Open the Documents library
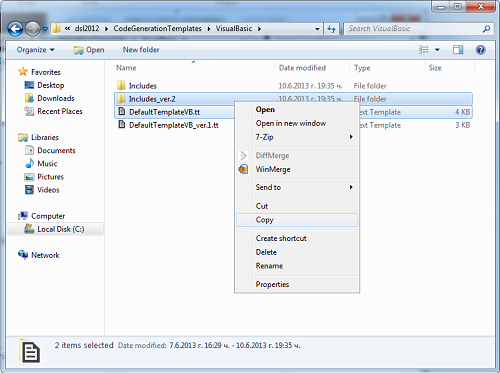500x373 pixels. pyautogui.click(x=56, y=151)
